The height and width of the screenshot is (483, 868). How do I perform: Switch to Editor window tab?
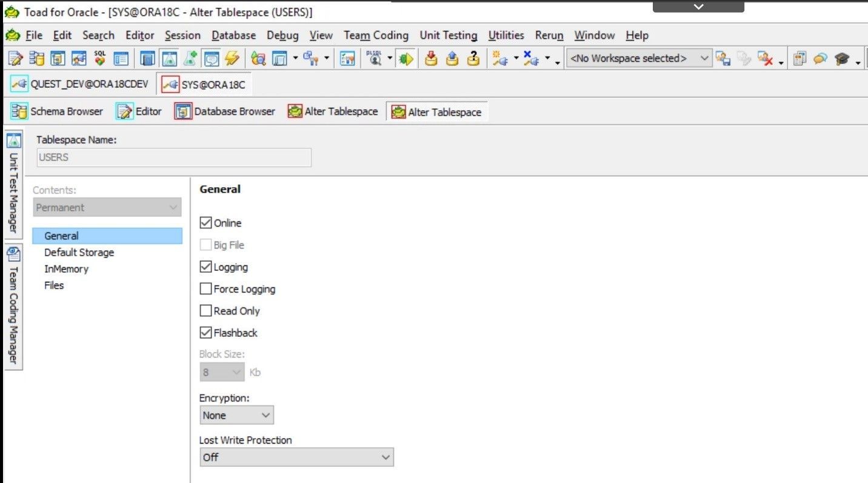pos(139,112)
